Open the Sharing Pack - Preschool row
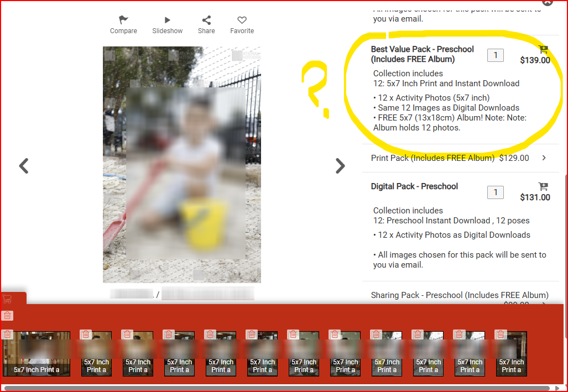This screenshot has width=568, height=392. pyautogui.click(x=460, y=295)
